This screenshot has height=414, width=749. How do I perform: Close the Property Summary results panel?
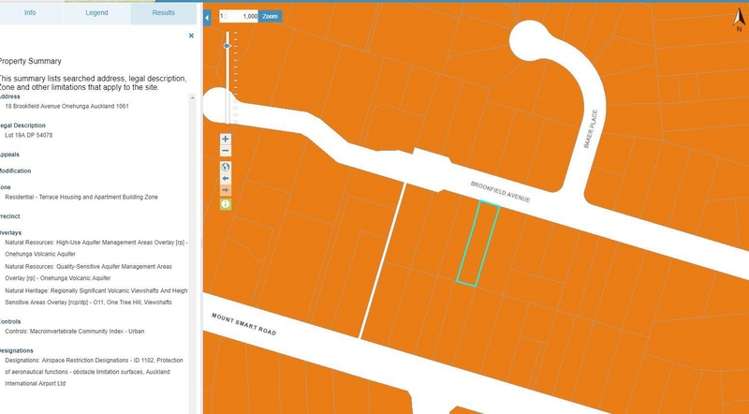(x=191, y=36)
